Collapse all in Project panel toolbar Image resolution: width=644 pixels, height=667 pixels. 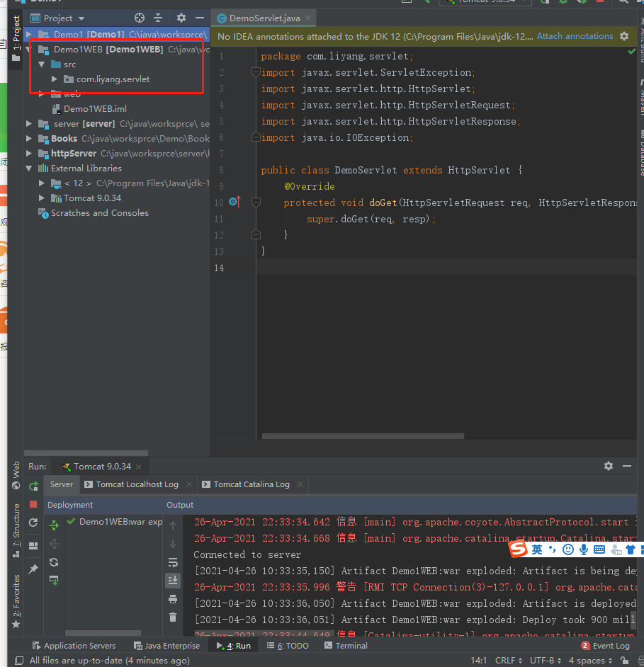click(x=158, y=18)
